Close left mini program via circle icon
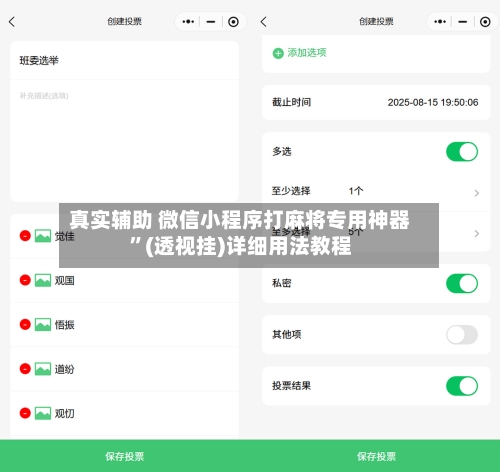 [x=233, y=22]
